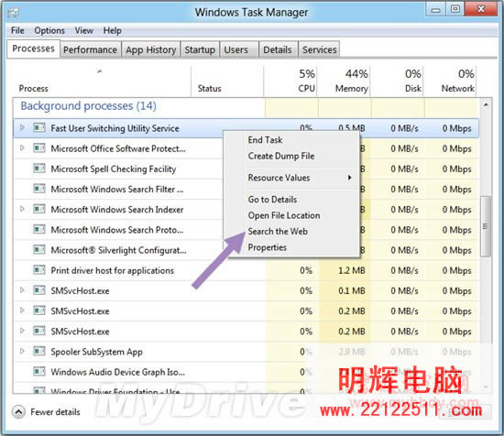Click the process list scrollbar thumb
The height and width of the screenshot is (436, 504).
tap(486, 226)
